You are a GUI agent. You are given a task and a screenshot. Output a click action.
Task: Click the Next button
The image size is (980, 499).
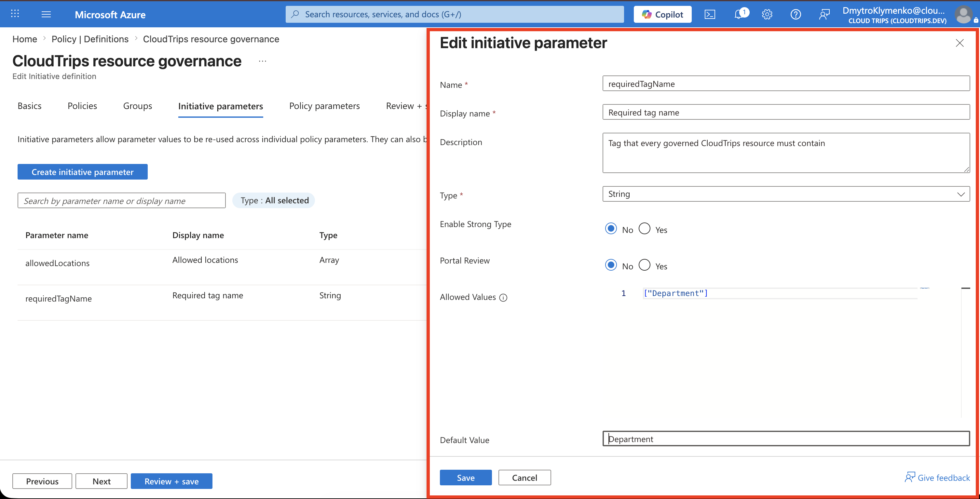click(x=102, y=481)
